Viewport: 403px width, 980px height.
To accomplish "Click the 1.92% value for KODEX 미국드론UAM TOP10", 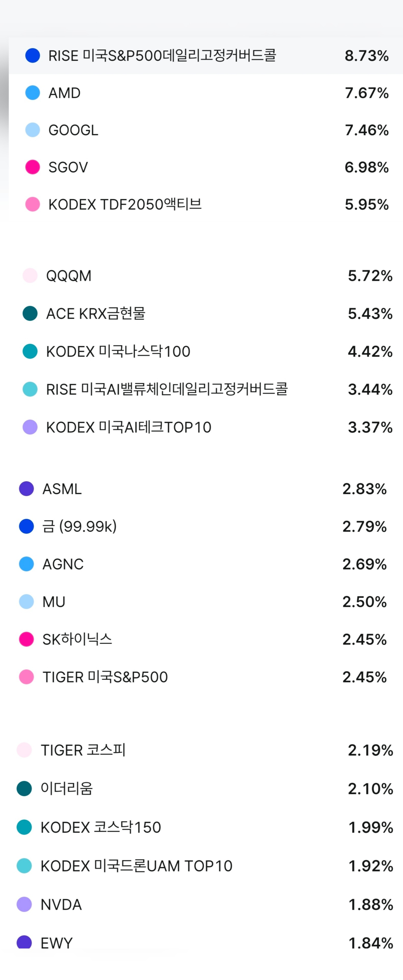I will (x=371, y=866).
